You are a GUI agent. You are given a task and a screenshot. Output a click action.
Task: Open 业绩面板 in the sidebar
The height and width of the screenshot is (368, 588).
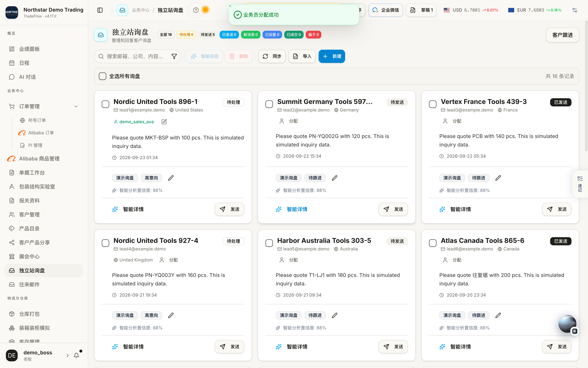[44, 49]
